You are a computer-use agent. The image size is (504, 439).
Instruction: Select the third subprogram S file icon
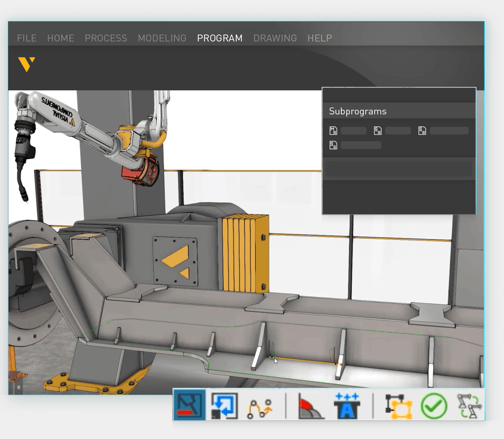pos(422,131)
